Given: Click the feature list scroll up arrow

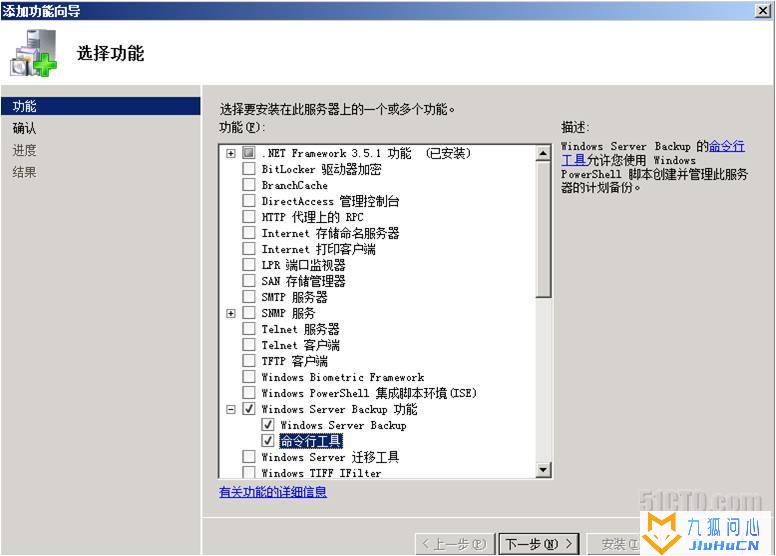Looking at the screenshot, I should pyautogui.click(x=543, y=153).
